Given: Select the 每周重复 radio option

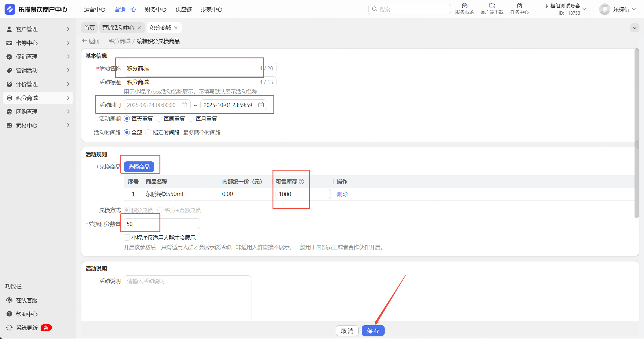Looking at the screenshot, I should 159,119.
